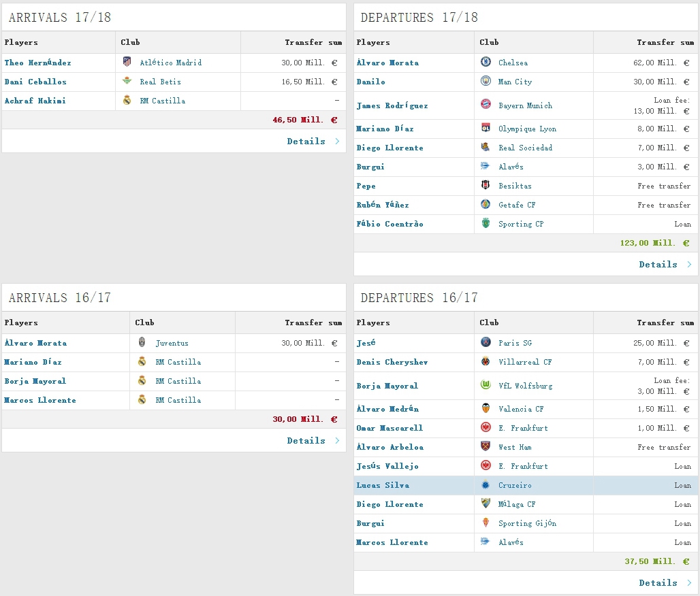Click the Real Betis crest icon
The image size is (700, 596).
click(x=127, y=81)
